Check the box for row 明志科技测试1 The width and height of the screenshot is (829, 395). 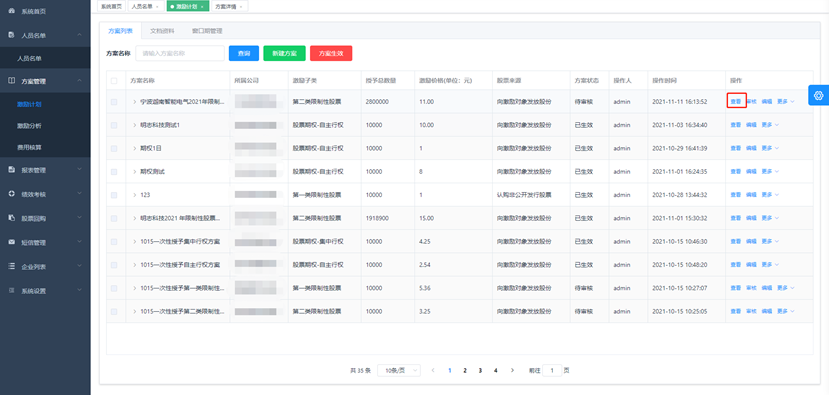coord(114,125)
